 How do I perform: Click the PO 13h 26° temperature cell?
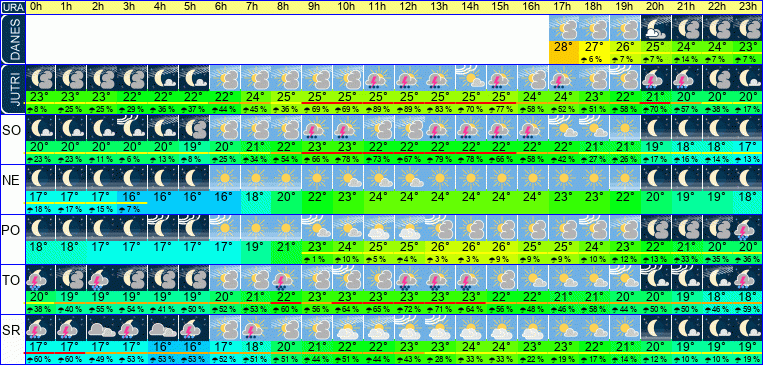[x=439, y=247]
